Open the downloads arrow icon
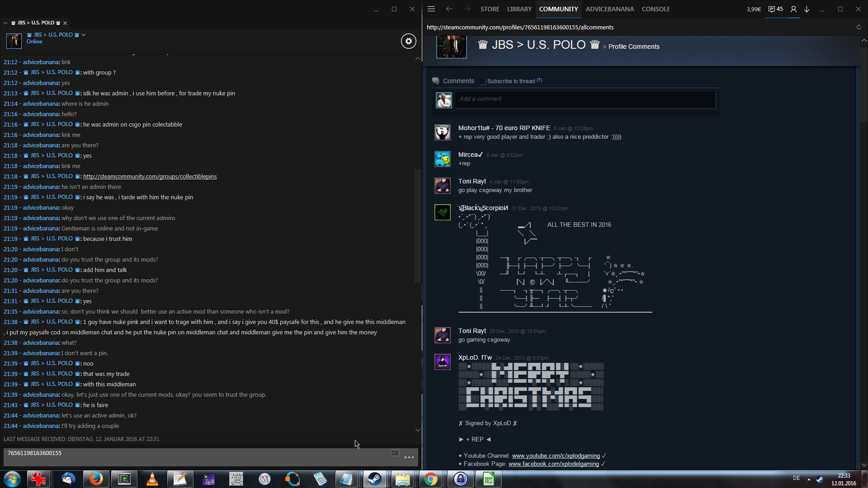The height and width of the screenshot is (488, 868). pyautogui.click(x=807, y=9)
